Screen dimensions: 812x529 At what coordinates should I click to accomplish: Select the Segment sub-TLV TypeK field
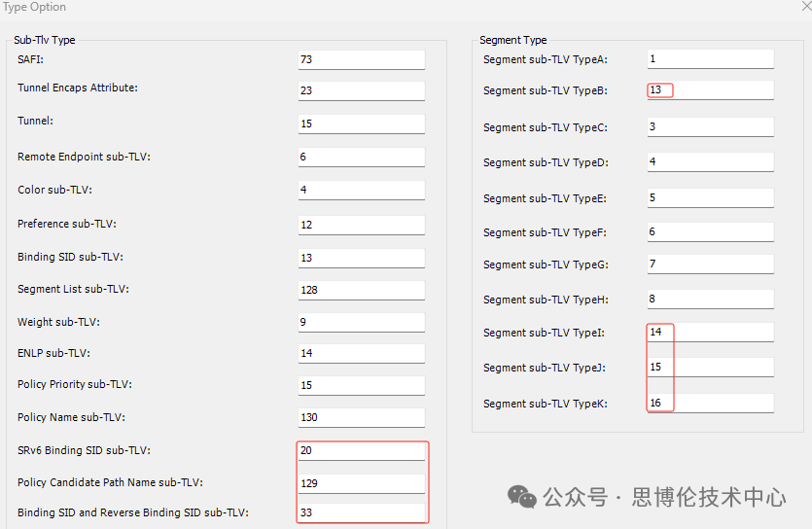click(710, 403)
